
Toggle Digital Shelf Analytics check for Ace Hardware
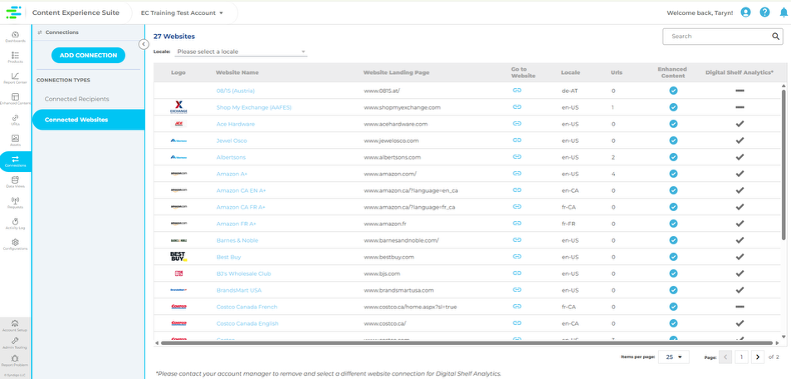pyautogui.click(x=740, y=124)
